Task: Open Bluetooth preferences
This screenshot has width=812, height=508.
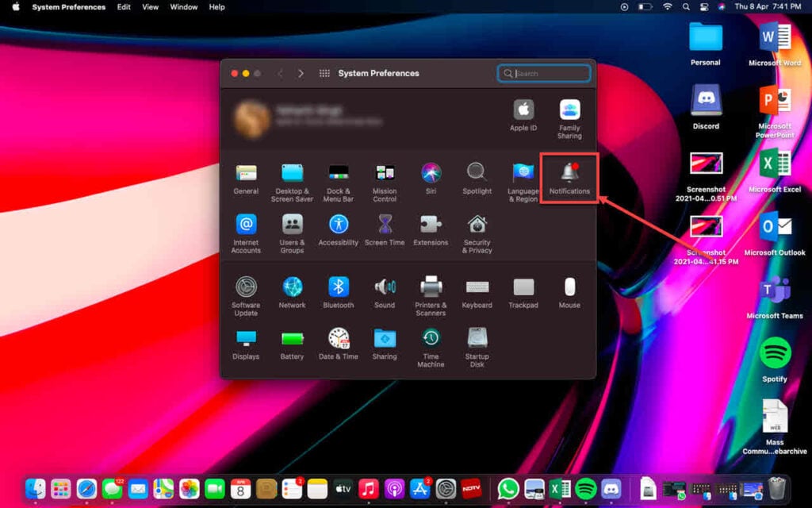Action: 338,293
